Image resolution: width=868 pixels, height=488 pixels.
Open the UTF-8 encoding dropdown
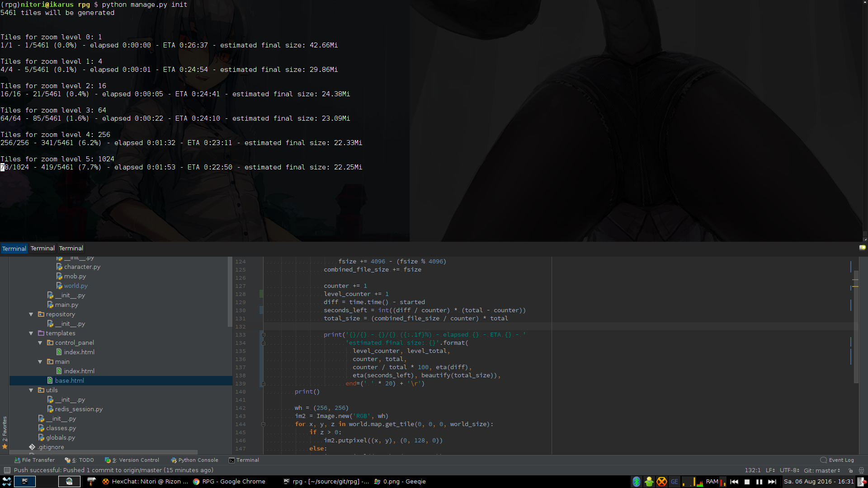(x=789, y=470)
